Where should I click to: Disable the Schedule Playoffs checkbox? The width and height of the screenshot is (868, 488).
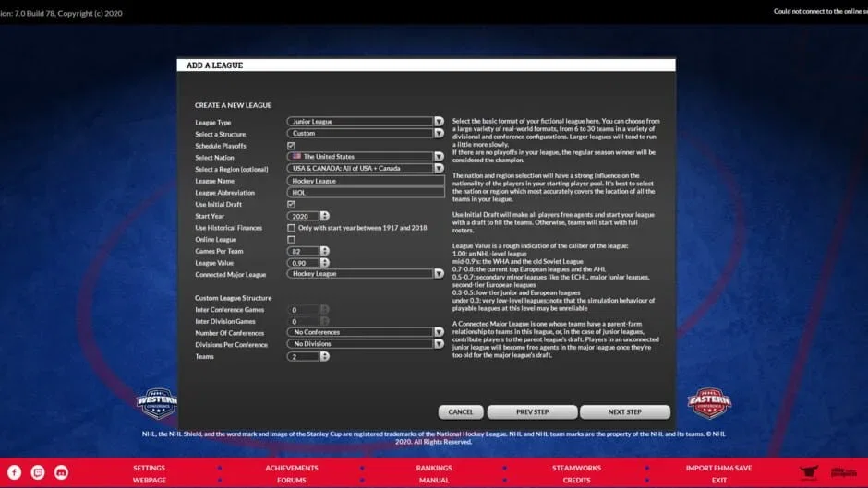pos(291,146)
